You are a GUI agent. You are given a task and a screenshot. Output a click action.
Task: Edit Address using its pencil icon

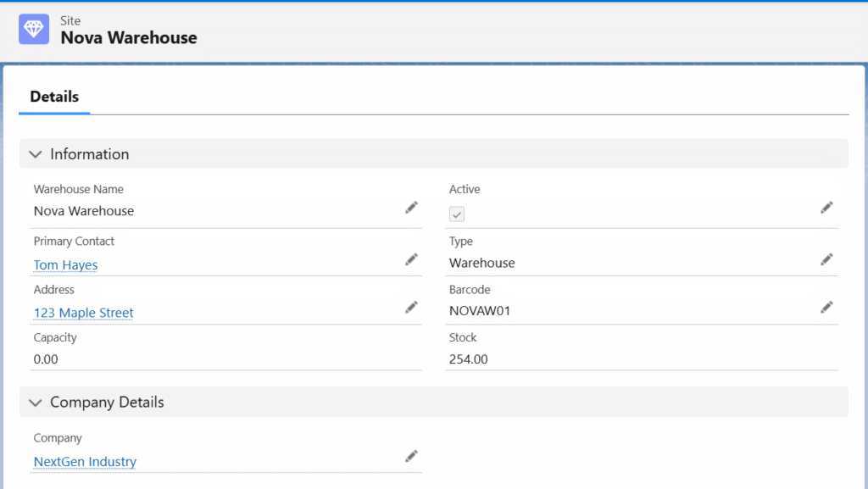[411, 308]
